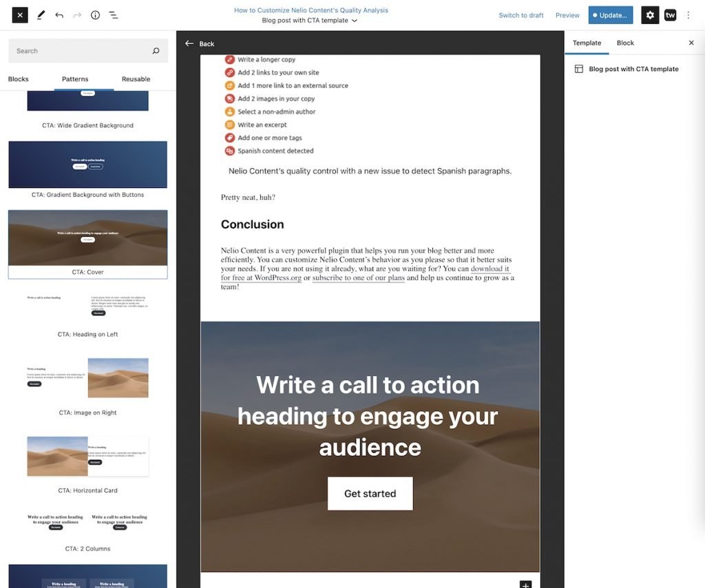
Task: Close the Template settings sidebar
Action: (x=691, y=43)
